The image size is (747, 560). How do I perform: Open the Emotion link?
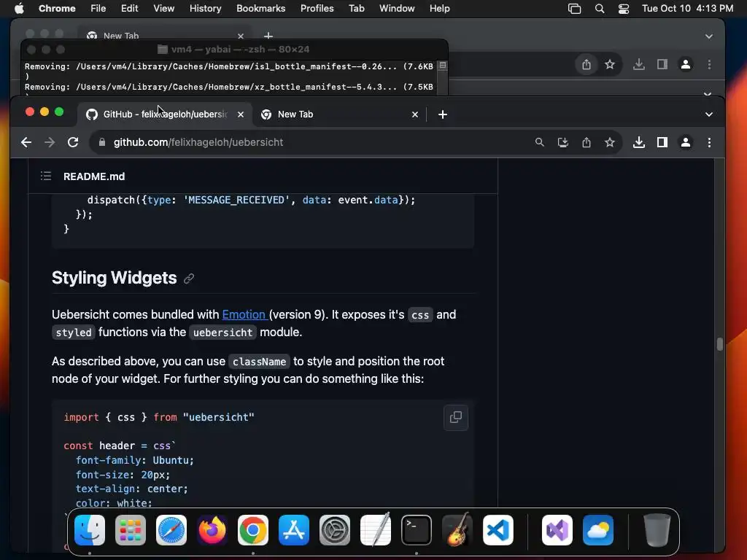tap(244, 315)
